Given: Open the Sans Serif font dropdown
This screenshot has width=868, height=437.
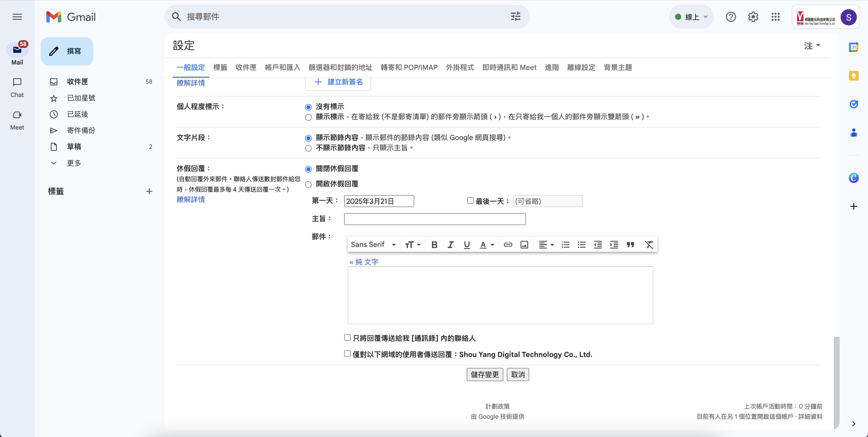Looking at the screenshot, I should pos(373,245).
